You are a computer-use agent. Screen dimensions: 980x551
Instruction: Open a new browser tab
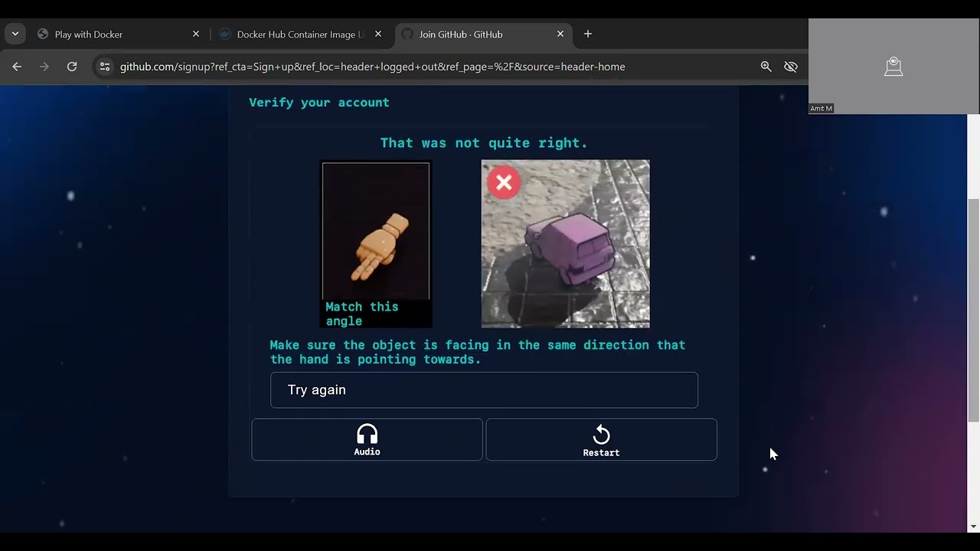pyautogui.click(x=588, y=34)
